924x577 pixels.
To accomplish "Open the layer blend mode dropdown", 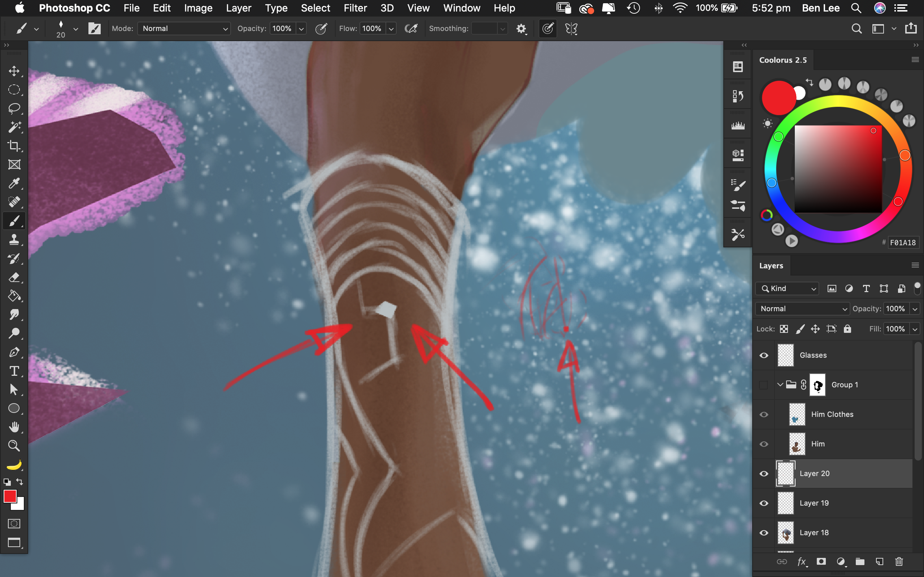I will (x=802, y=309).
